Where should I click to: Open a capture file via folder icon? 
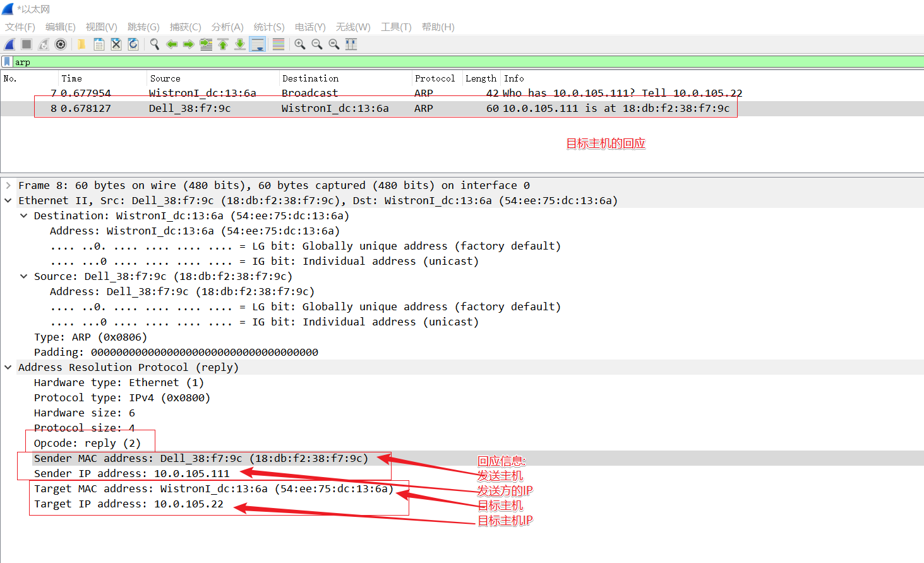tap(81, 44)
